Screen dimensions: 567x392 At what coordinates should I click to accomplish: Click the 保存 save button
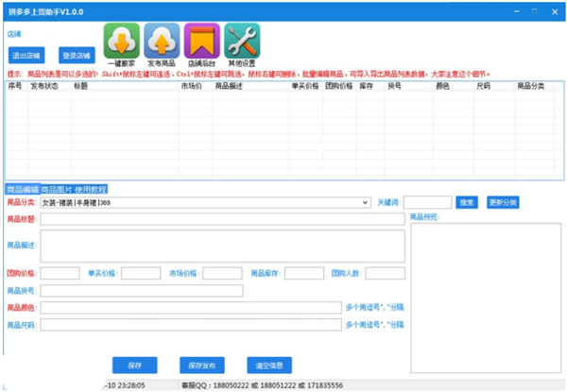coord(134,365)
